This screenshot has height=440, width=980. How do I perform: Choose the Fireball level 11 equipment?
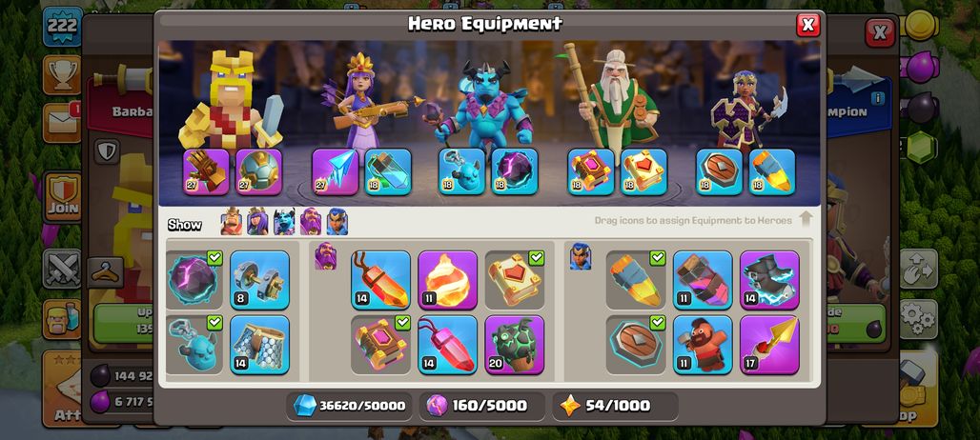[447, 280]
